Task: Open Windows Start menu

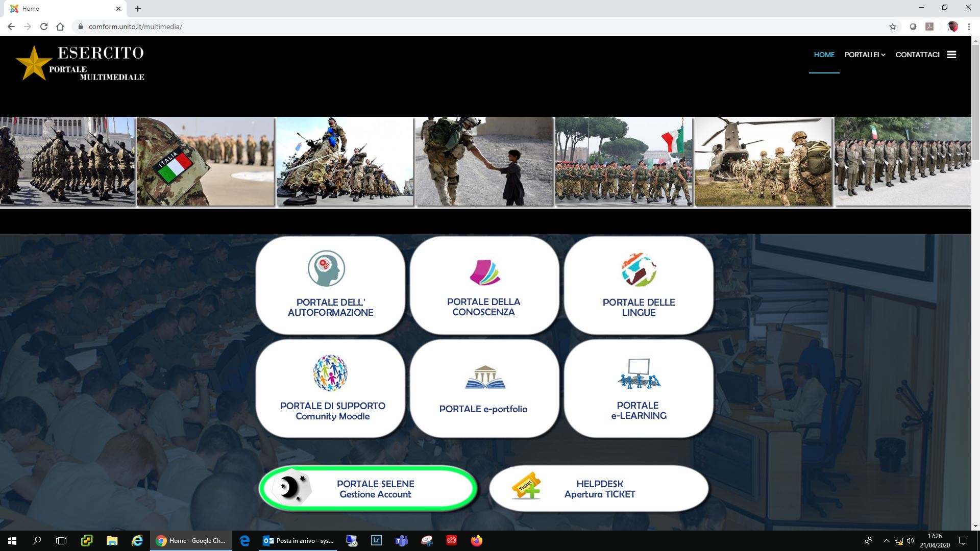Action: pyautogui.click(x=12, y=541)
